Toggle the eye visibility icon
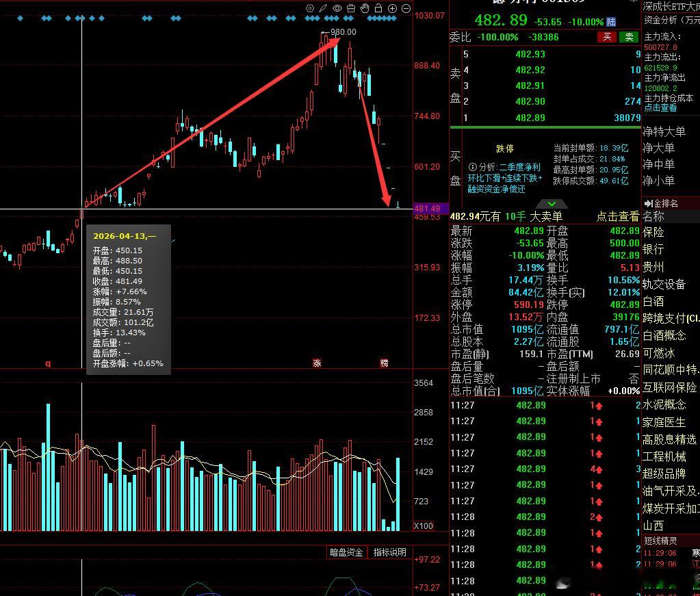 (x=337, y=8)
